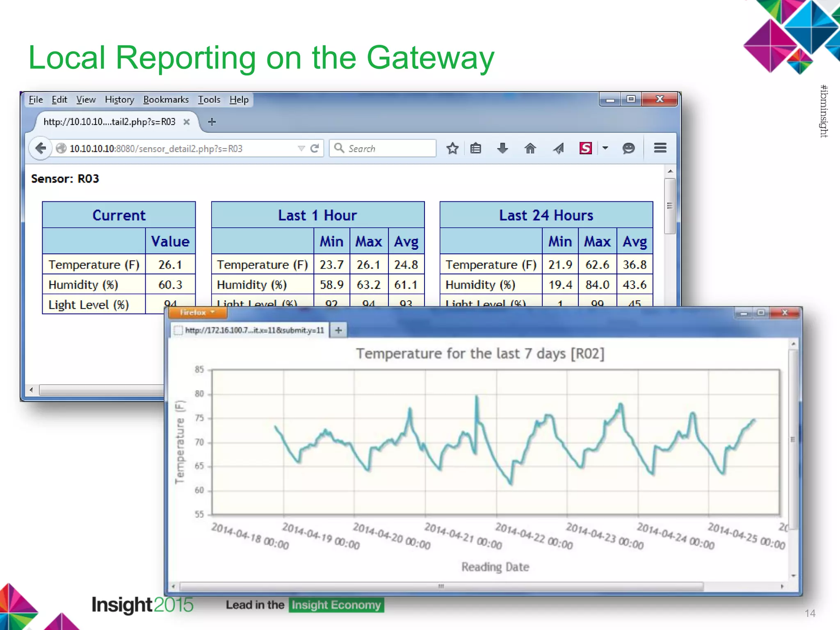Click the paper plane send icon
This screenshot has height=630, width=840.
point(558,148)
